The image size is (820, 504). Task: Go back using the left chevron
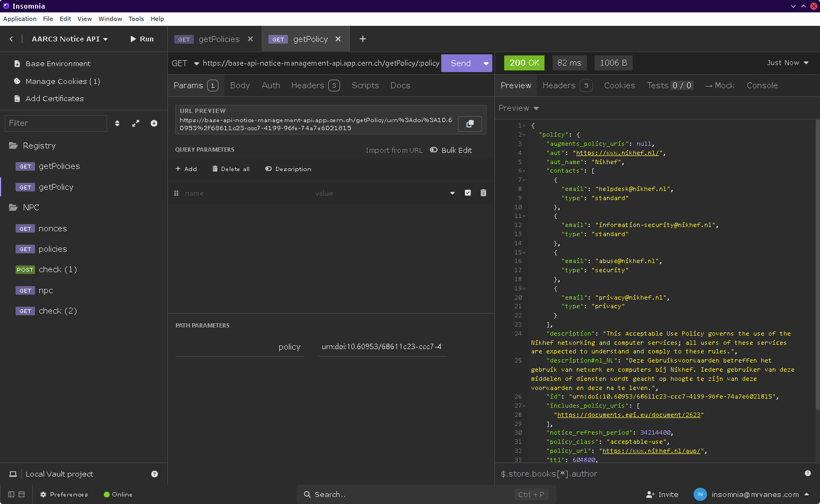point(11,39)
